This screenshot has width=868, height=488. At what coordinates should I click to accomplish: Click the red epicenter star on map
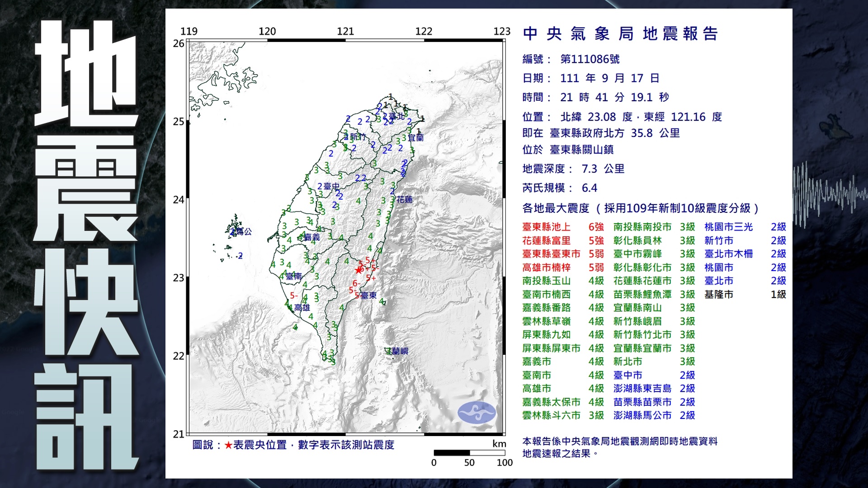tap(359, 270)
